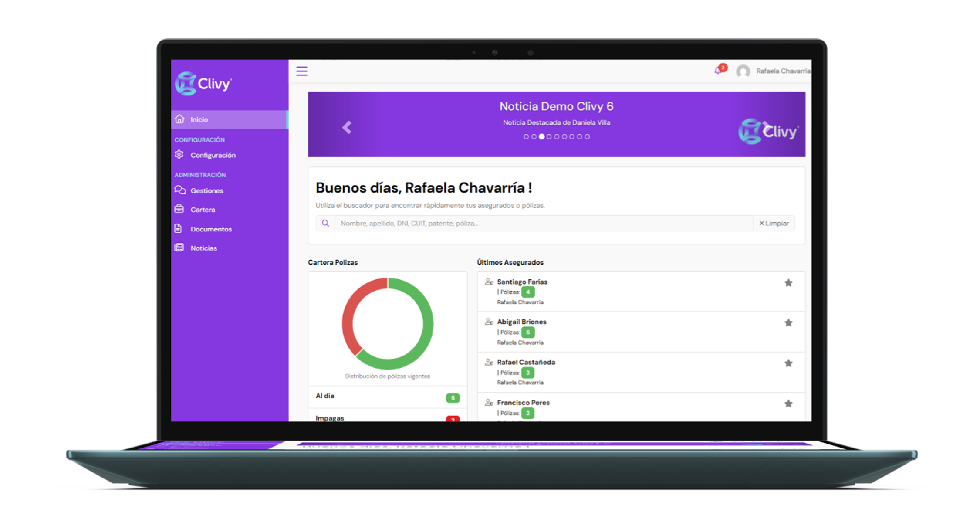Image resolution: width=980 pixels, height=519 pixels.
Task: Click the user avatar icon
Action: pos(743,71)
